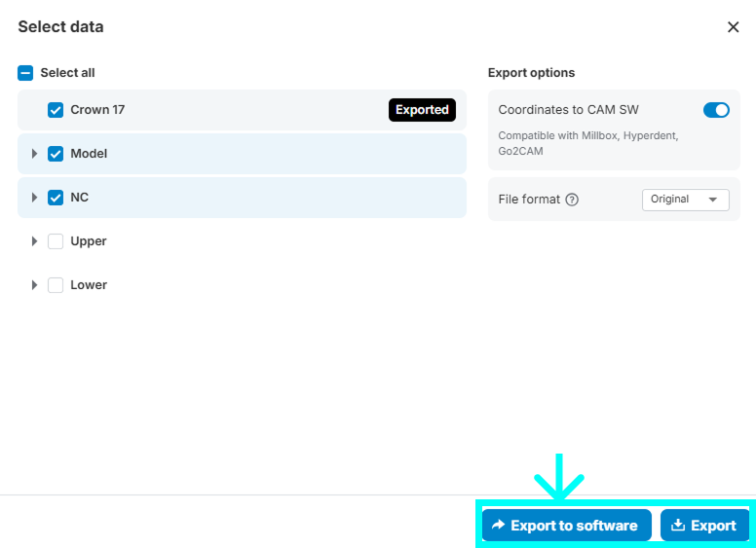Uncheck the Model checkbox
756x548 pixels.
pos(56,154)
